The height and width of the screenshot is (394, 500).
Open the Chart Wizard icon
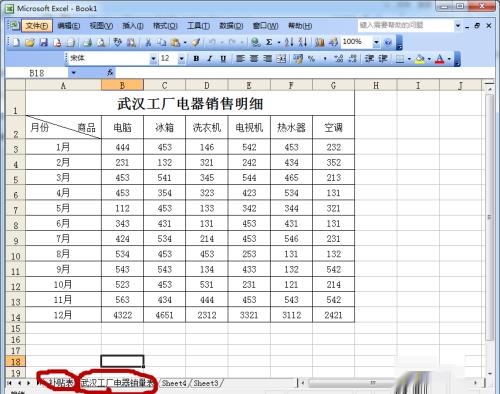click(x=320, y=42)
